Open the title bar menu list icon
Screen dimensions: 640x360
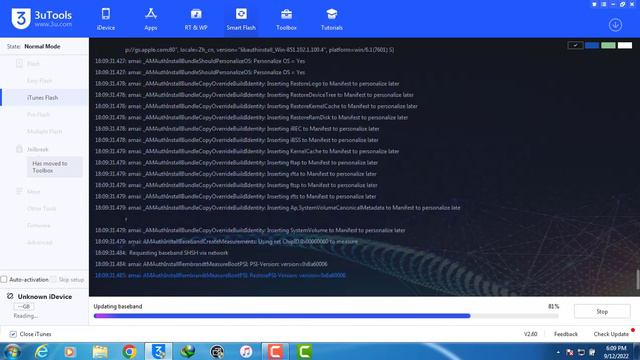[x=604, y=4]
